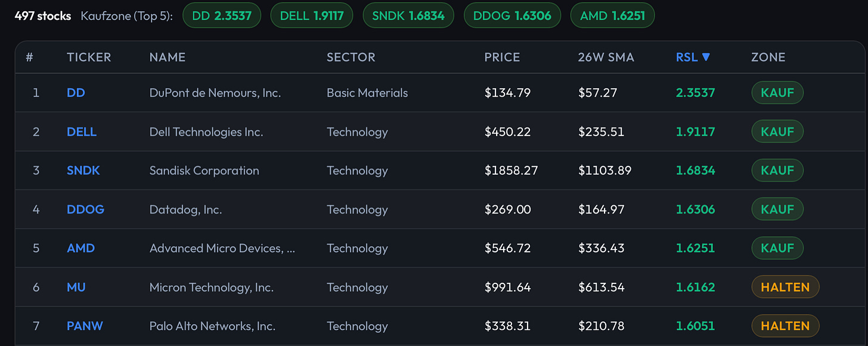The image size is (868, 346).
Task: Open the DD ticker link
Action: pos(76,93)
